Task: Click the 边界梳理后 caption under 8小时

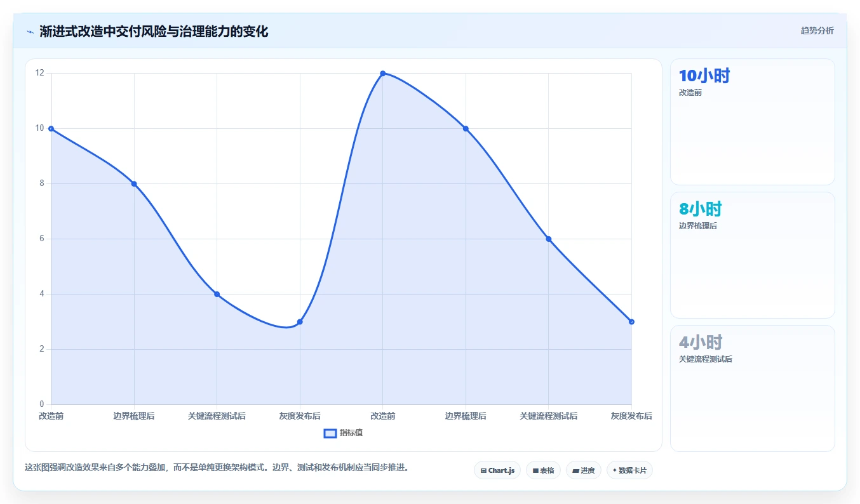Action: click(698, 226)
